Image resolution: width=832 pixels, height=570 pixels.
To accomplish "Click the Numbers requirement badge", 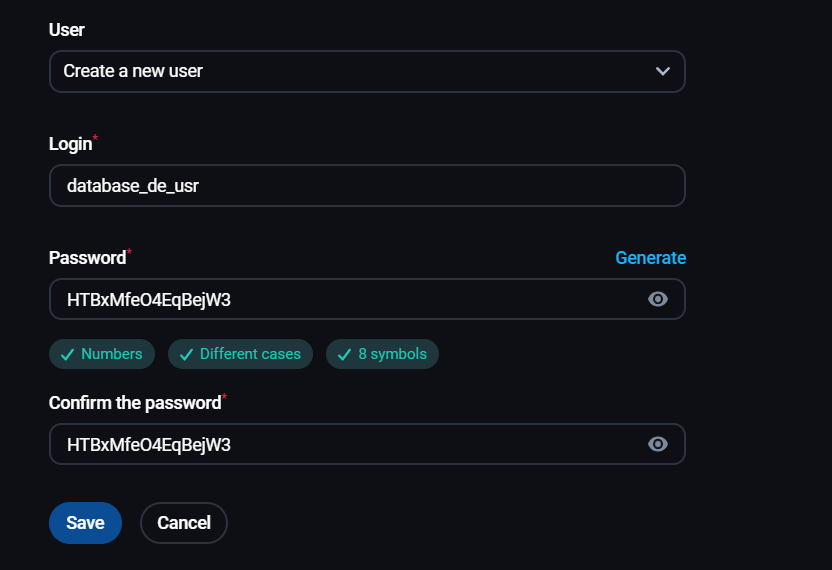I will pyautogui.click(x=102, y=354).
